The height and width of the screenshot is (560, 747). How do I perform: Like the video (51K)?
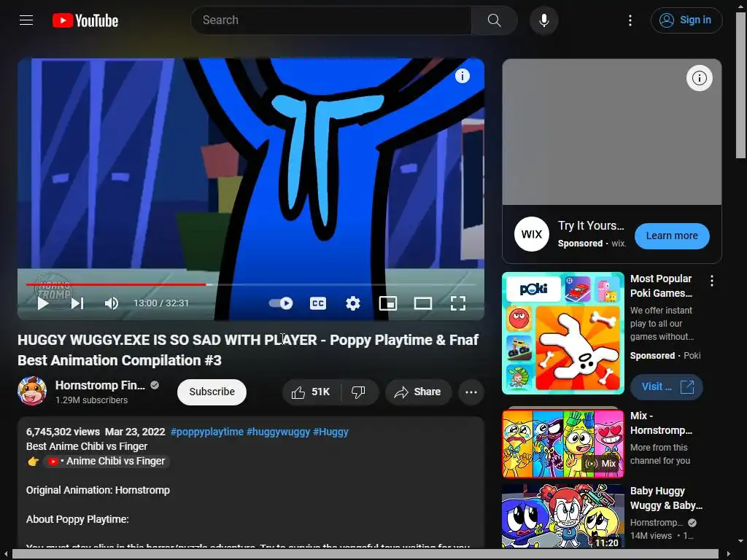[x=311, y=392]
